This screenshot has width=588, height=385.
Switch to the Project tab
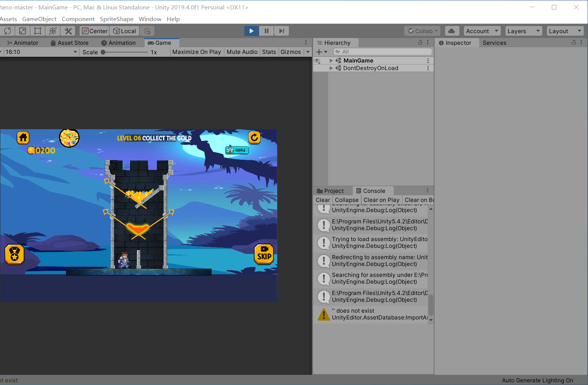[330, 191]
